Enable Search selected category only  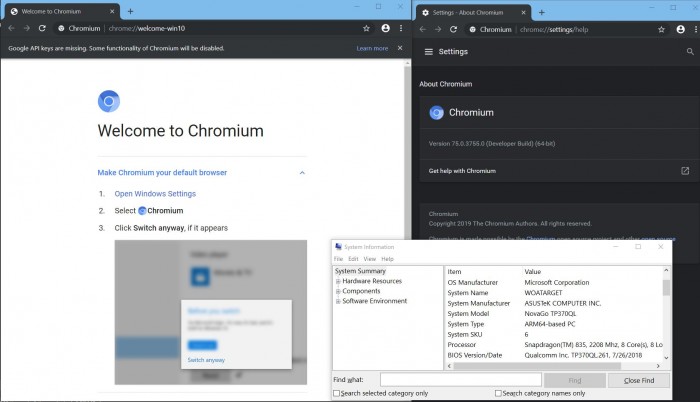click(337, 394)
